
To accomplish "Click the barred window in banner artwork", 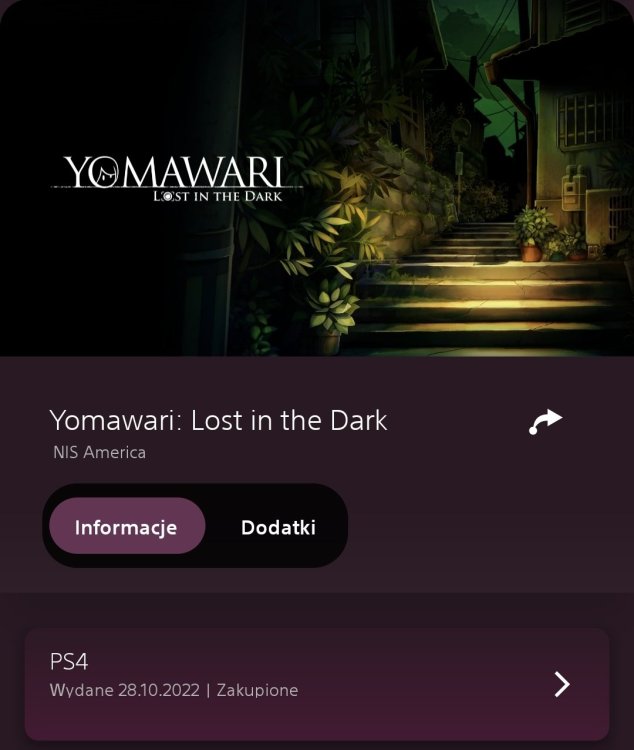I will 593,121.
